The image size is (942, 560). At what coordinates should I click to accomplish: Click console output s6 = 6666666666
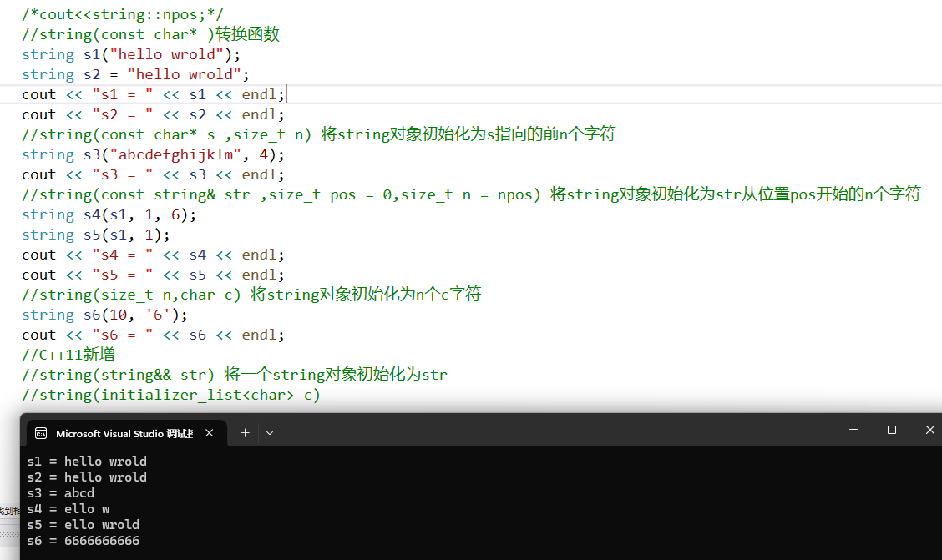click(x=83, y=541)
